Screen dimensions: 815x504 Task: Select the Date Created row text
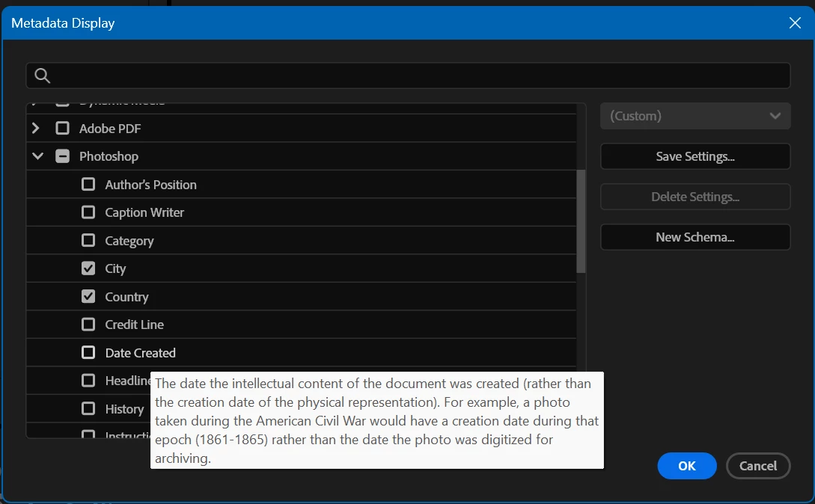coord(141,353)
